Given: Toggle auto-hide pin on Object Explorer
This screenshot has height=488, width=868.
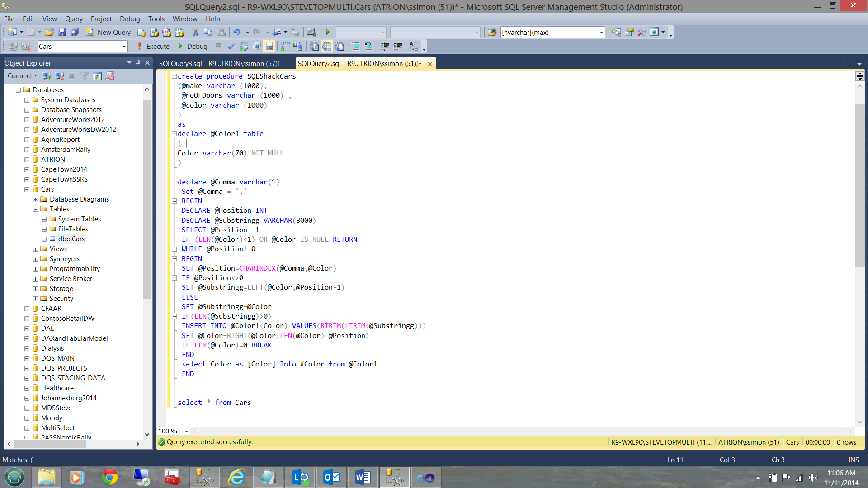Looking at the screenshot, I should click(x=138, y=63).
